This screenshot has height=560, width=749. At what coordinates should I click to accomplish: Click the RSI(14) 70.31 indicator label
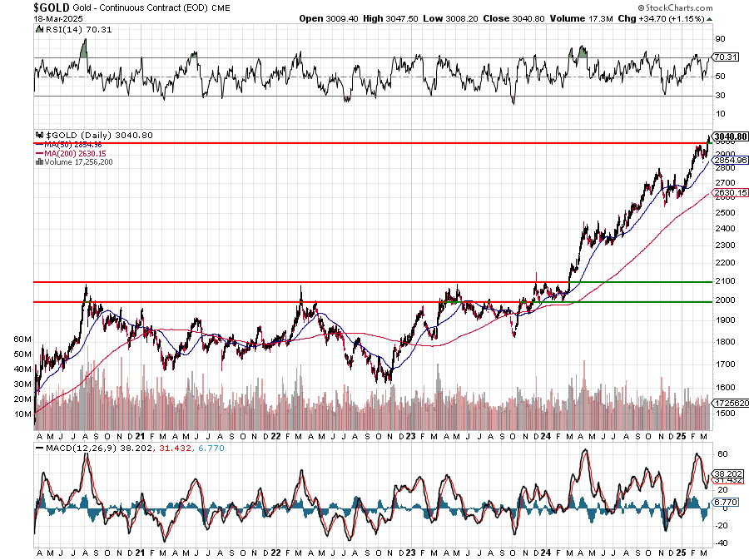pos(78,30)
